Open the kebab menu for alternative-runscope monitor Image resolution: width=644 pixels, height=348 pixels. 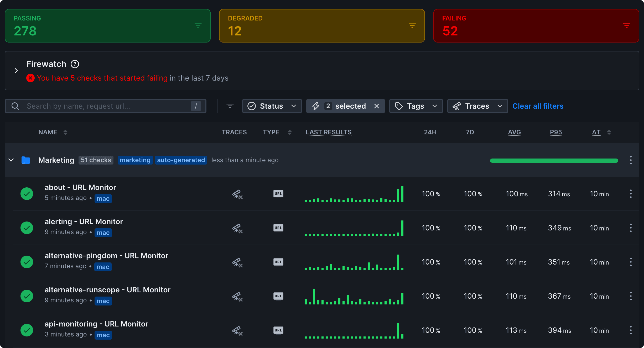(x=631, y=296)
